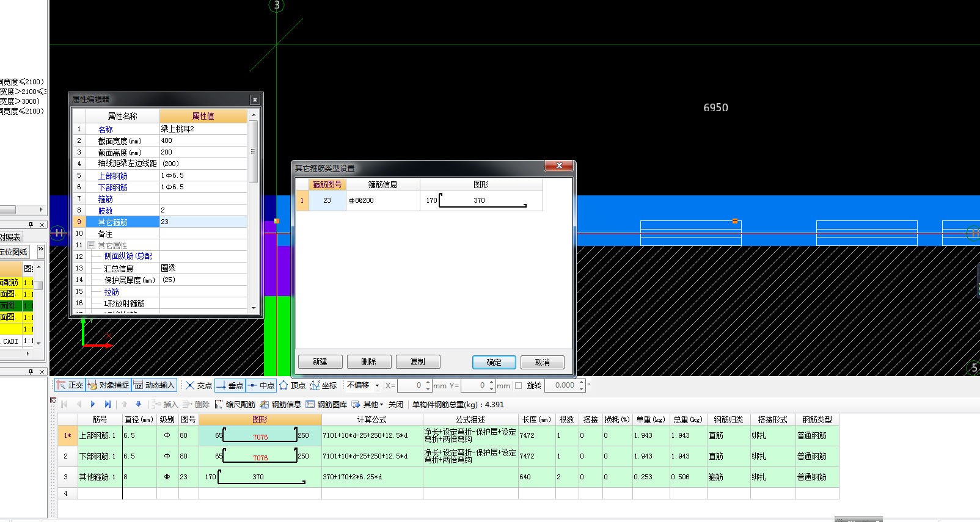Increase X offset stepper up
Viewport: 980px width, 522px height.
point(428,382)
